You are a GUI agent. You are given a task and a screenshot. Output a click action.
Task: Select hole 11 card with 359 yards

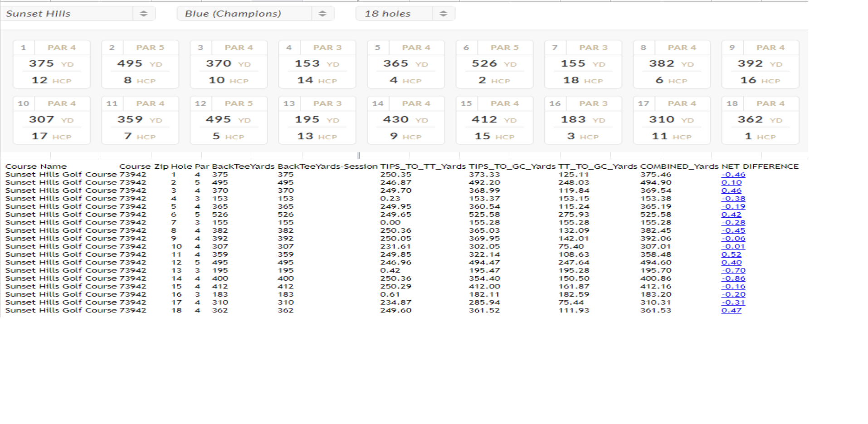point(140,120)
